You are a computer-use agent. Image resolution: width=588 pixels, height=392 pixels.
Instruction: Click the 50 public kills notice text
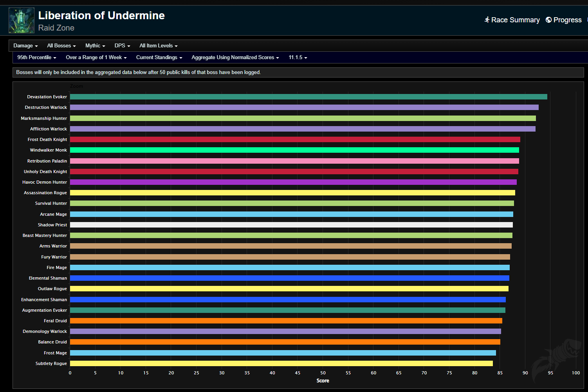139,72
